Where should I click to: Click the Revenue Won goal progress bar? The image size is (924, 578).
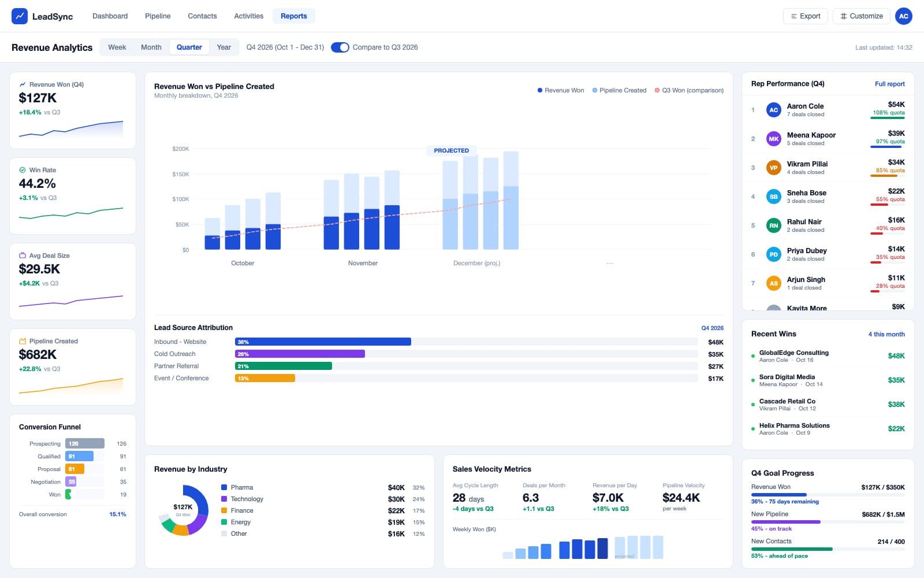coord(828,495)
